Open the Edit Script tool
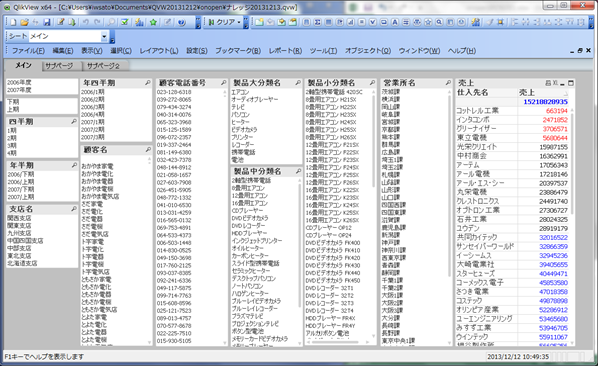Screen dimensions: 598x366 tap(61, 22)
